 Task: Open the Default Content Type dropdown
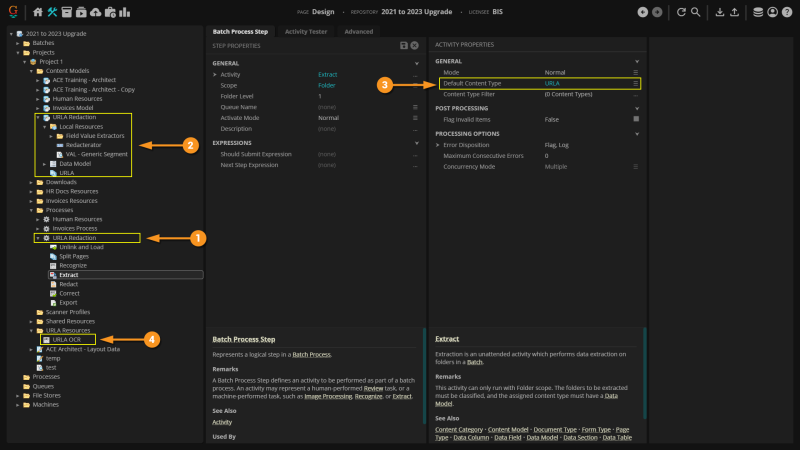[635, 84]
